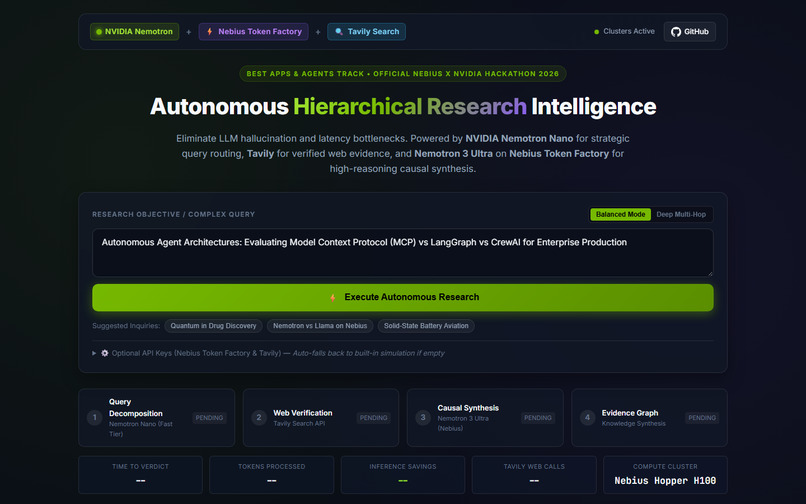806x504 pixels.
Task: Choose the Solid-State Battery Aviation suggestion
Action: coord(426,326)
